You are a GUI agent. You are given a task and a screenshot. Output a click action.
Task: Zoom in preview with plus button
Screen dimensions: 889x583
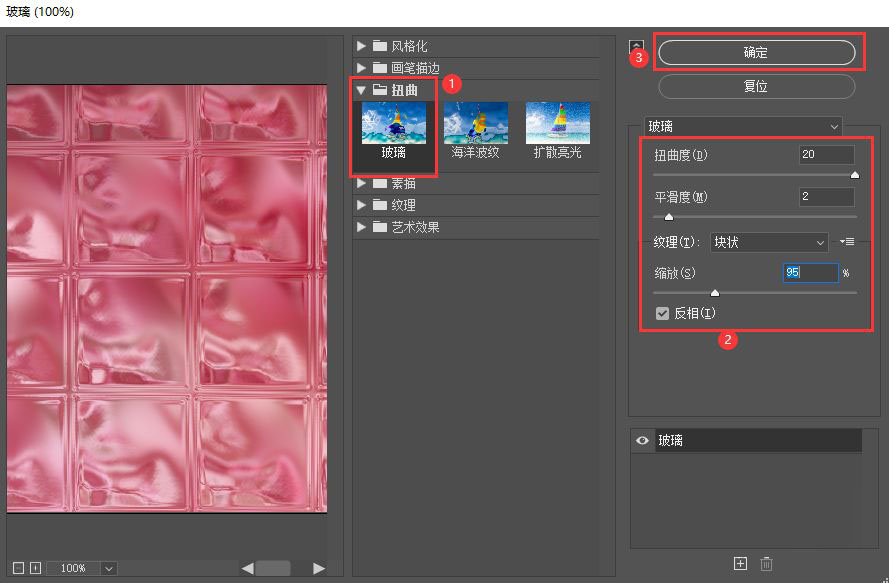[35, 568]
